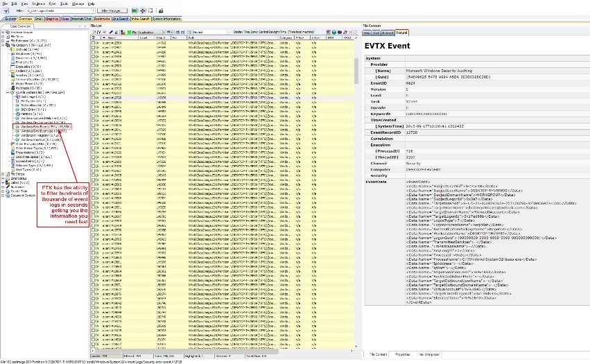Check the fourth row checkbox in File List
The image size is (590, 364).
tap(93, 56)
